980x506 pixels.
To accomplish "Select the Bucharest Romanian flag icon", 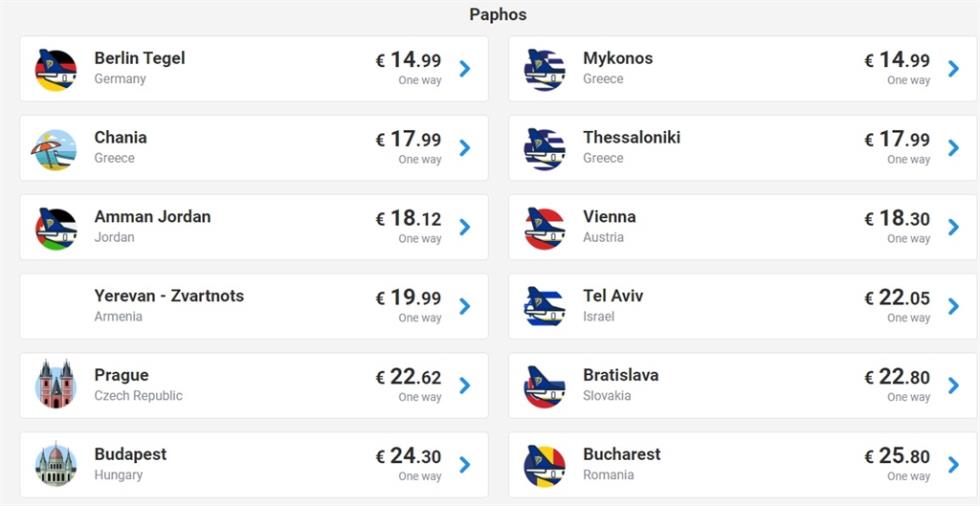I will [x=544, y=466].
